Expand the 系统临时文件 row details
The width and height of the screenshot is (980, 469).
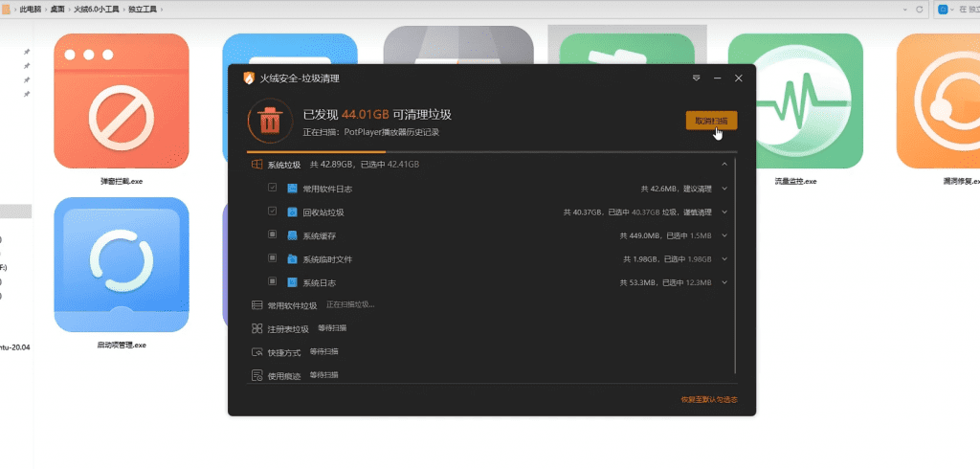pos(724,258)
